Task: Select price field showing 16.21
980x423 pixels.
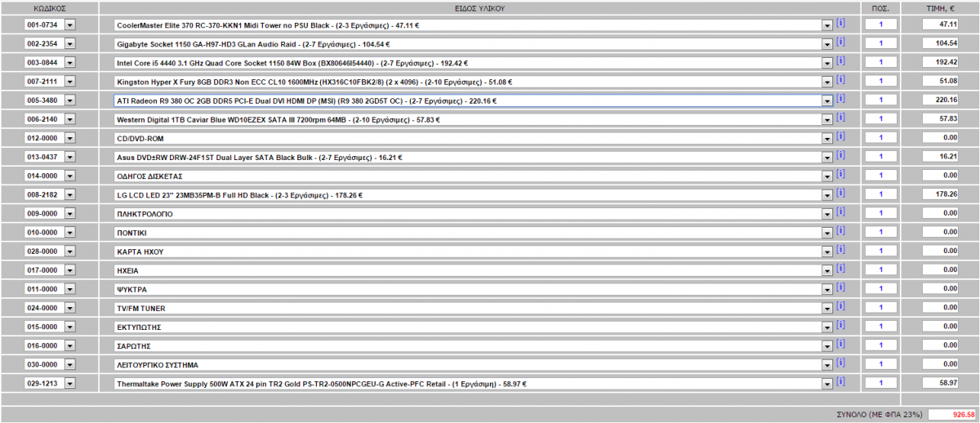Action: click(x=941, y=156)
